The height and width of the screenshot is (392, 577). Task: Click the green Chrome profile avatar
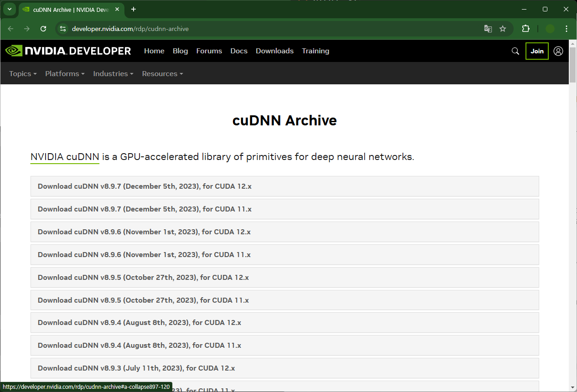[x=550, y=29]
